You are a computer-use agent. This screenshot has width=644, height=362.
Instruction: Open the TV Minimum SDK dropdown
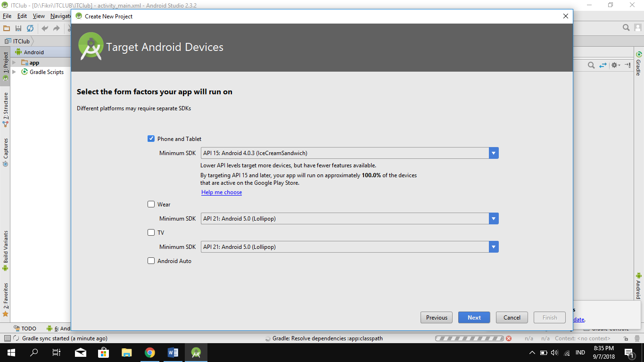(x=349, y=247)
